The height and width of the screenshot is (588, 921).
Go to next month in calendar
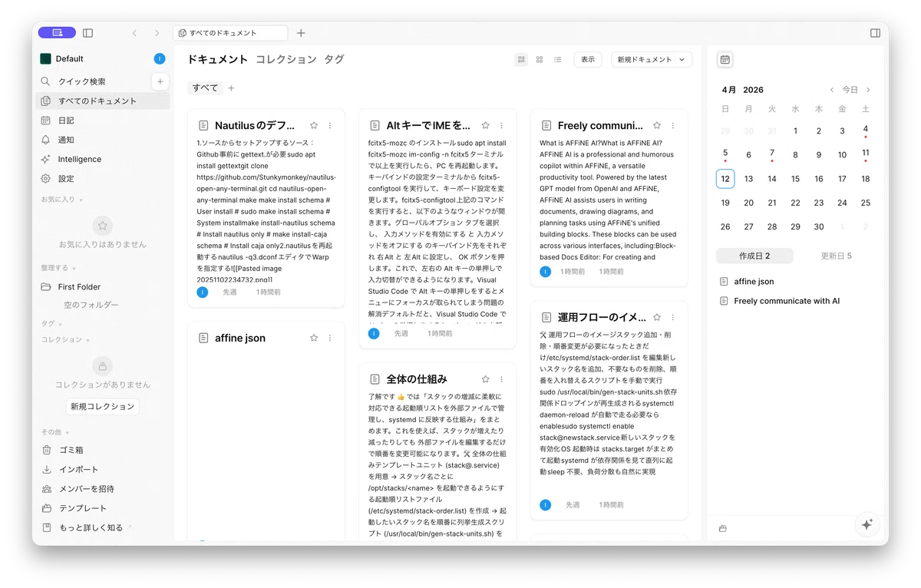(868, 90)
